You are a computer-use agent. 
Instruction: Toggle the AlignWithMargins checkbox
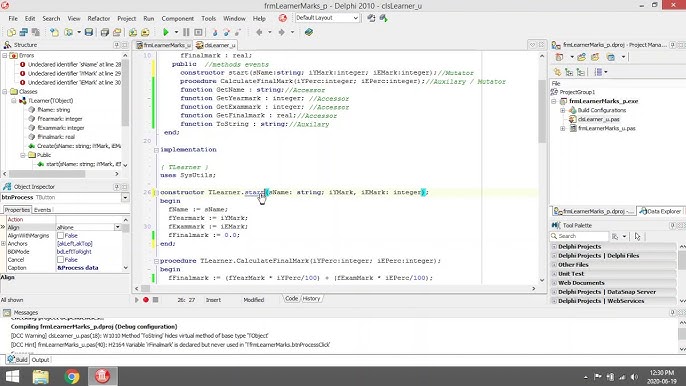tap(60, 235)
